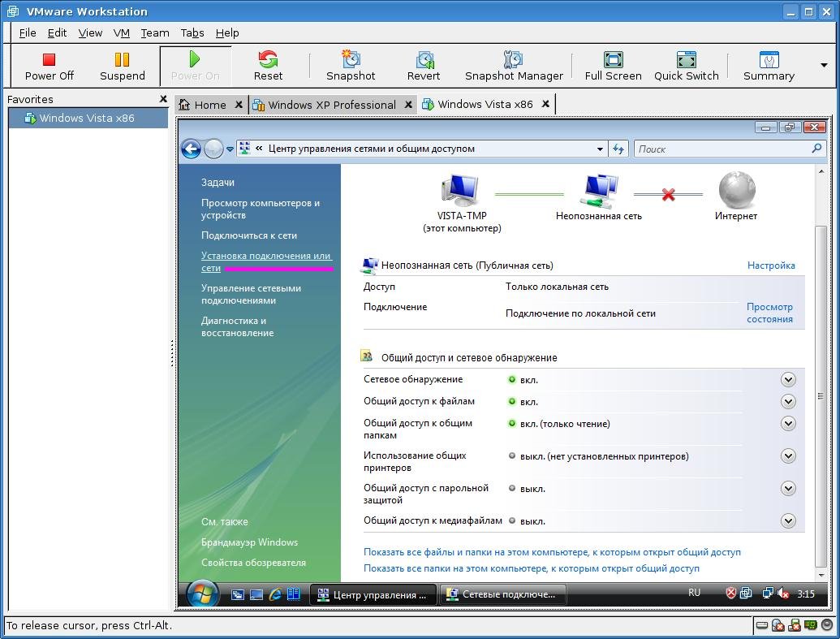Click the Vista window vertical scrollbar thumb
The width and height of the screenshot is (840, 639).
point(821,395)
